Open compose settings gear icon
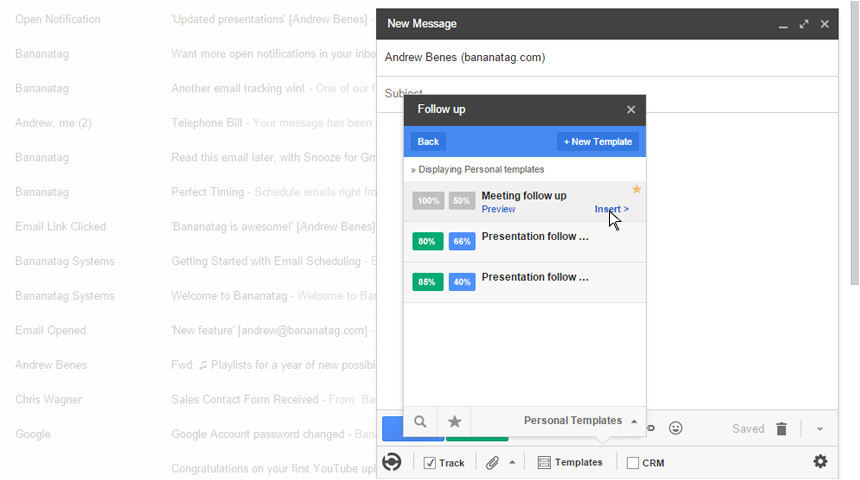Image resolution: width=860 pixels, height=480 pixels. 820,462
